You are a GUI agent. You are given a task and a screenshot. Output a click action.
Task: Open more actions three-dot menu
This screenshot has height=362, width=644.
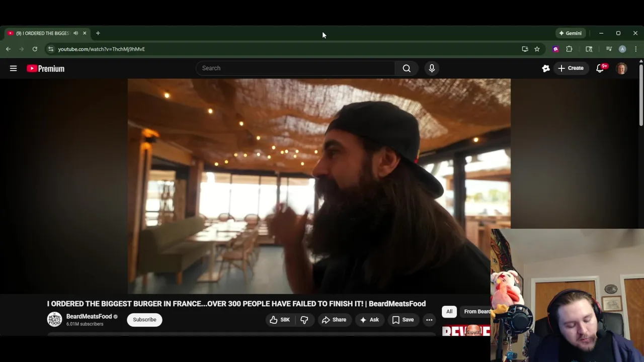pos(429,320)
